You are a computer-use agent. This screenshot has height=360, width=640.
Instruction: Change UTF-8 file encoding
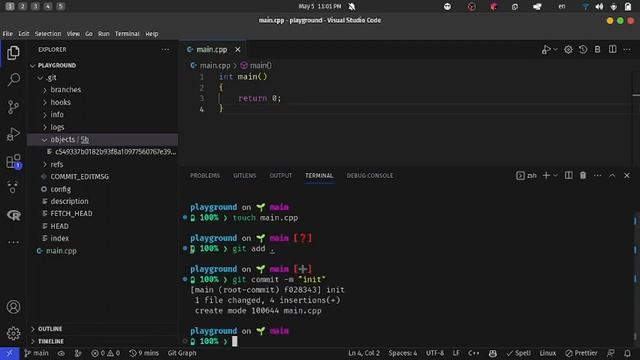coord(435,353)
